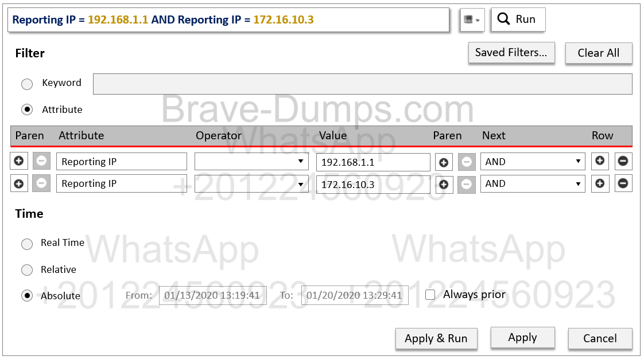Switch time mode to Real Time

27,244
